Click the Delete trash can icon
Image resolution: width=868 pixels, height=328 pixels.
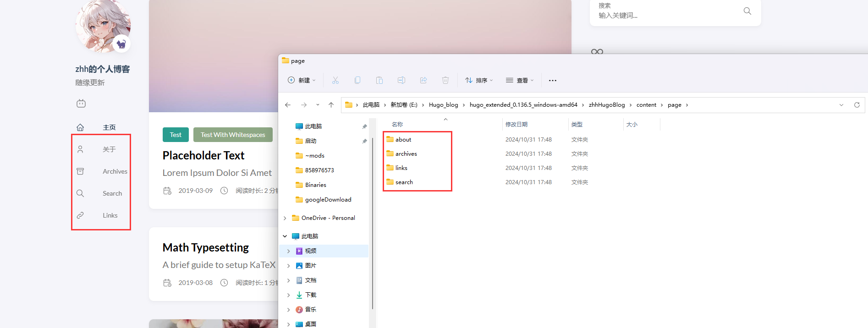(x=445, y=80)
